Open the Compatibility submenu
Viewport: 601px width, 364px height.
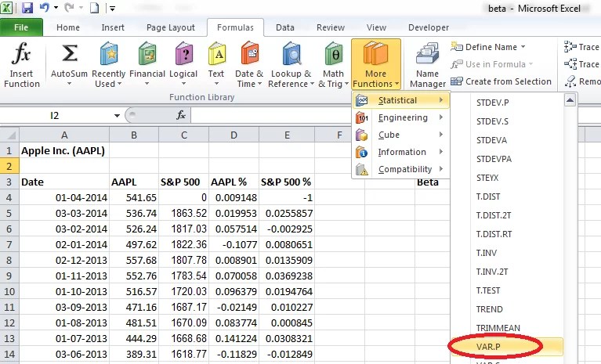pyautogui.click(x=400, y=169)
